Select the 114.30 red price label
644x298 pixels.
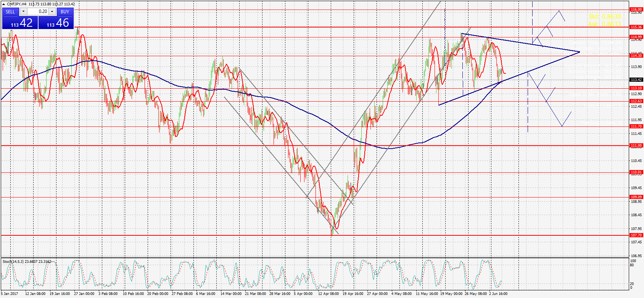636,56
